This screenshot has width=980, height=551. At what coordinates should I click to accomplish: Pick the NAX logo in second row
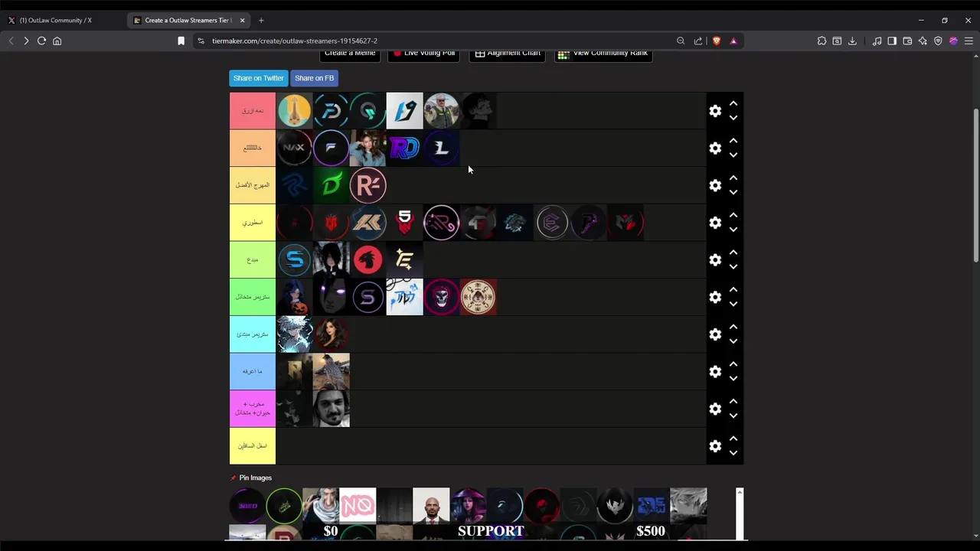click(294, 148)
